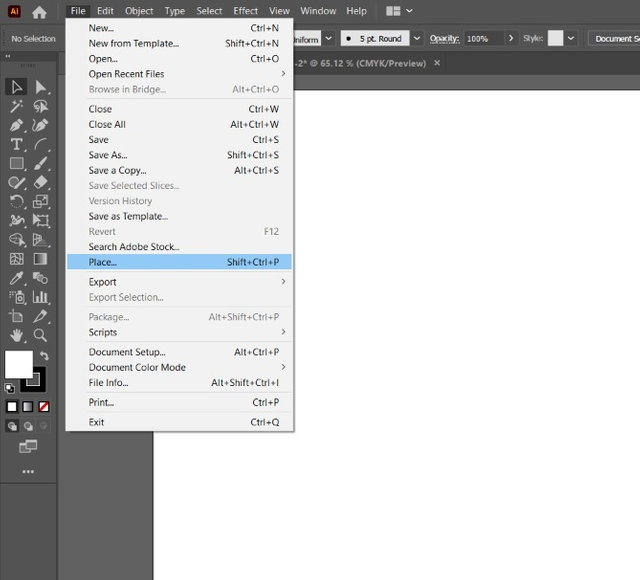The height and width of the screenshot is (580, 640).
Task: Reset to default fill and stroke
Action: (x=9, y=388)
